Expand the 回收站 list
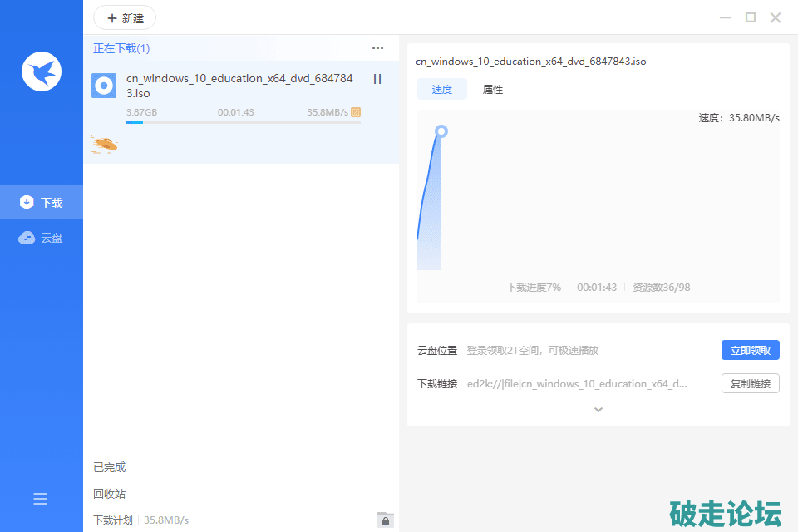 [x=110, y=494]
